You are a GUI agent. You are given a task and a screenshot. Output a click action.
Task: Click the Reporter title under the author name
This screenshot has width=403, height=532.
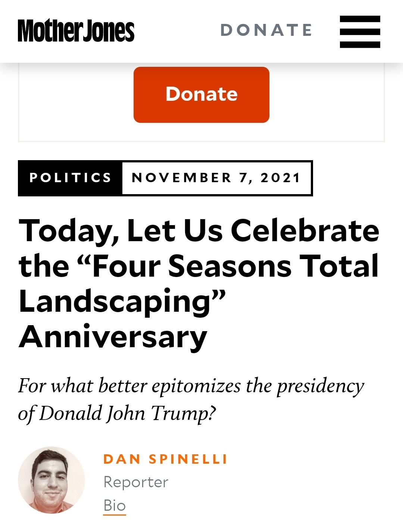click(136, 482)
